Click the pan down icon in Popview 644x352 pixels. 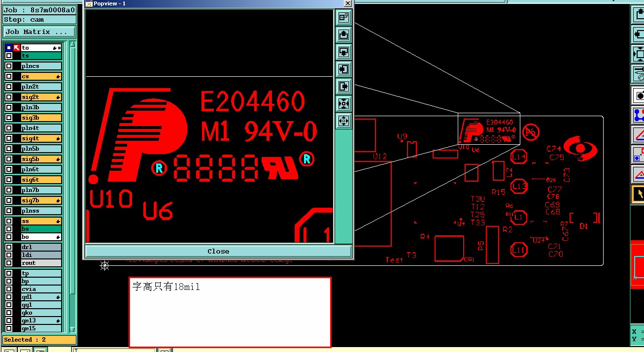343,52
